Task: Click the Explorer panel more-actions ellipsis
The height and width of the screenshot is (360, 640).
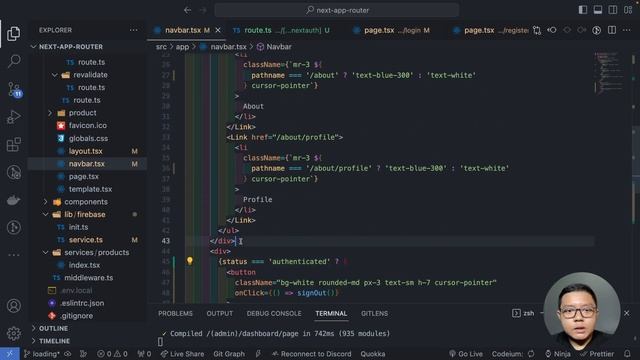Action: click(x=133, y=30)
